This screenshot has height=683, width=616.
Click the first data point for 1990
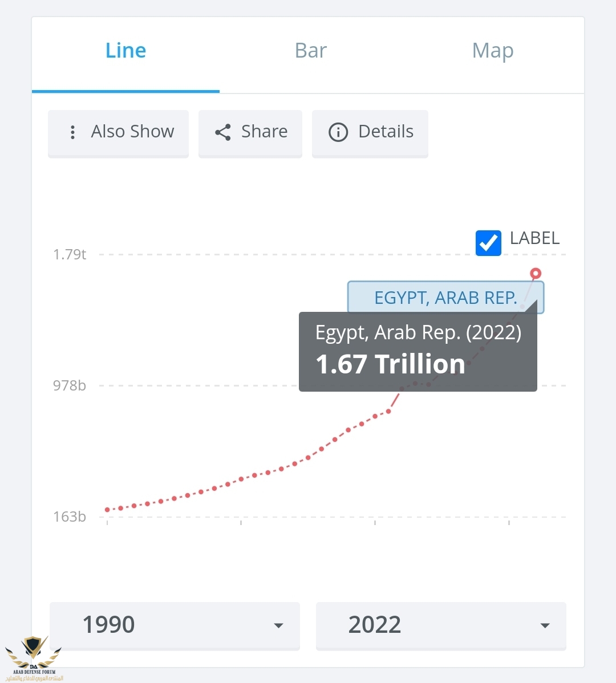(107, 510)
